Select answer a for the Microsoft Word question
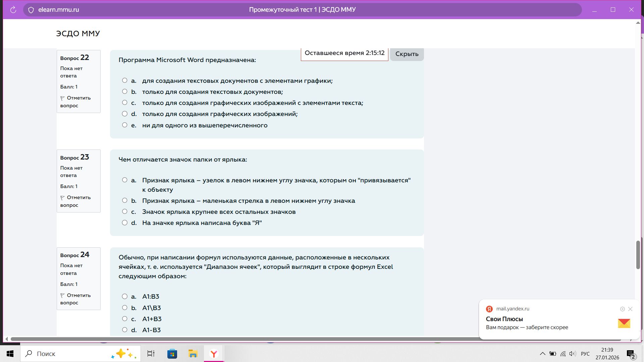644x362 pixels. pyautogui.click(x=125, y=80)
